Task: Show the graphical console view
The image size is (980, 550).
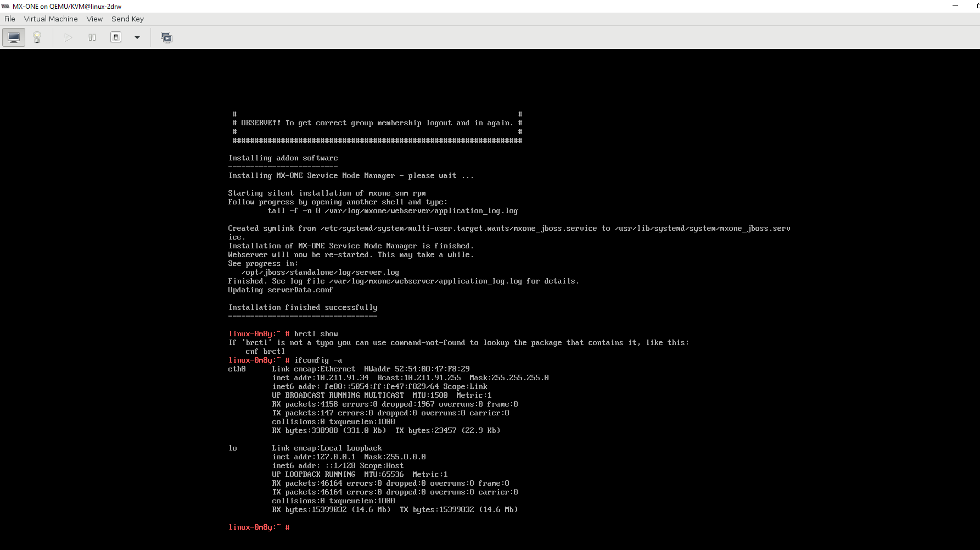Action: [14, 37]
